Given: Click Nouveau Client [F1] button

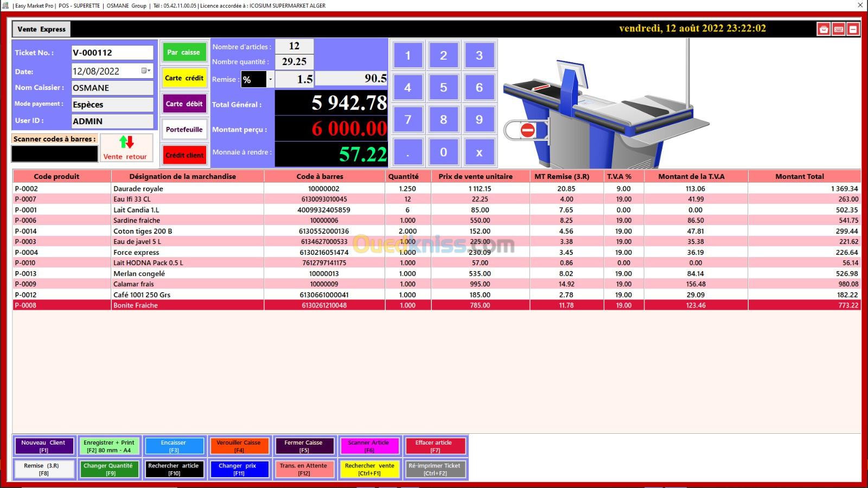Looking at the screenshot, I should coord(43,446).
